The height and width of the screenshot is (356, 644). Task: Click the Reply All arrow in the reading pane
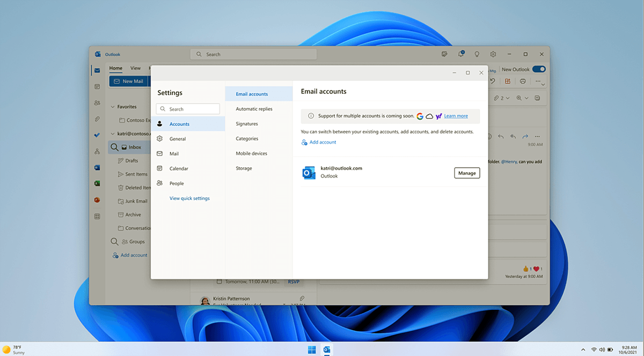[x=513, y=136]
